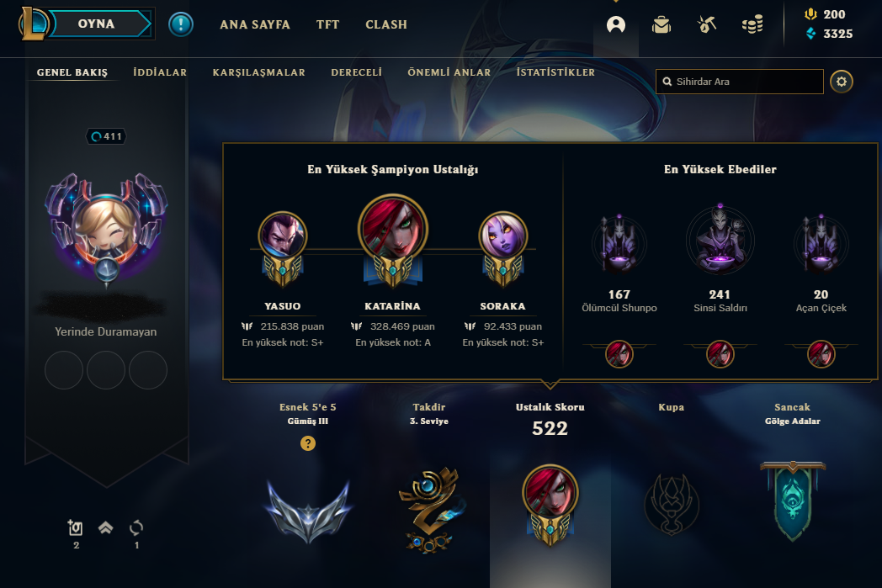This screenshot has width=882, height=588.
Task: Select the Sancak Gölge Adalar banner
Action: tap(793, 501)
